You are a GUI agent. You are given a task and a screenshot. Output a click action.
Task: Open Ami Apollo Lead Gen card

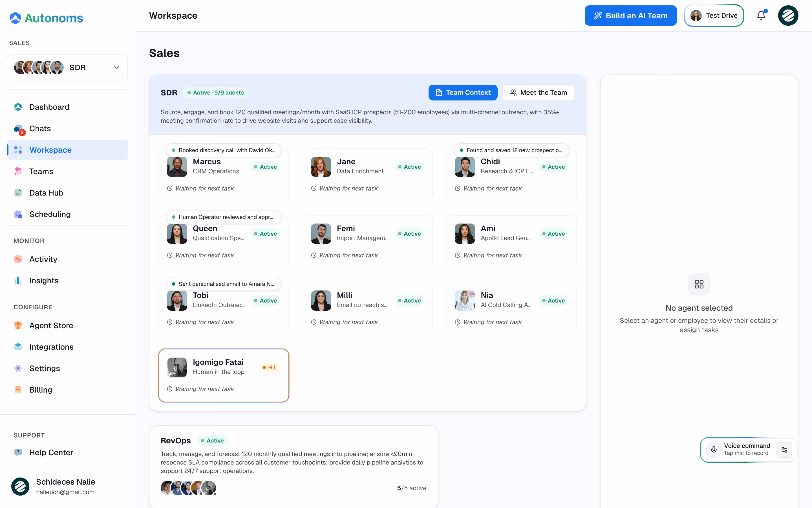511,242
